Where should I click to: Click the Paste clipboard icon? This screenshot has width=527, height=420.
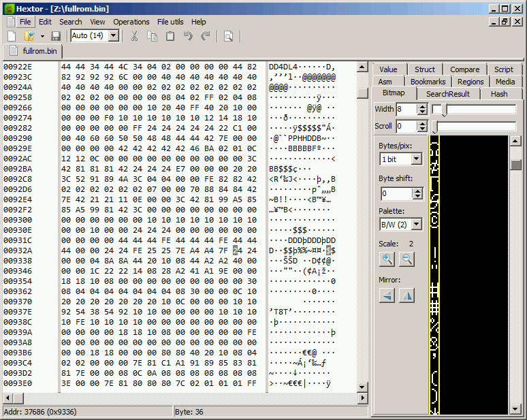click(170, 36)
